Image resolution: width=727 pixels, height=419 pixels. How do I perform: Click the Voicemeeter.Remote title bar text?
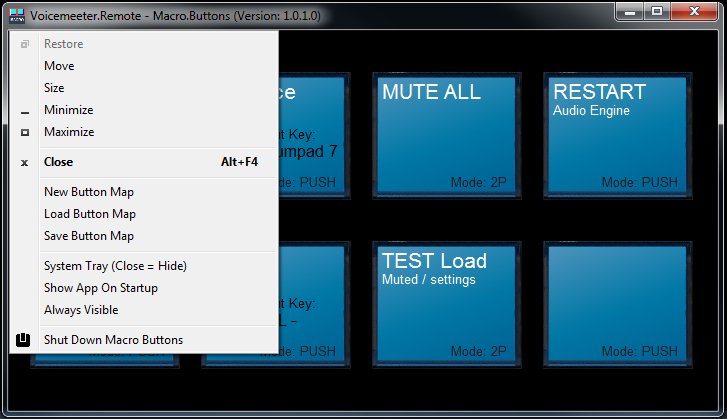click(175, 16)
